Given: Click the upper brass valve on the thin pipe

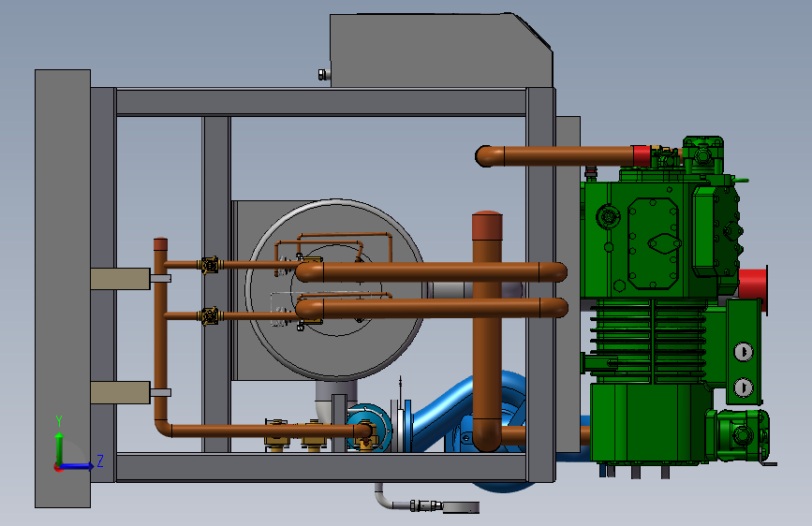Looking at the screenshot, I should click(x=210, y=265).
